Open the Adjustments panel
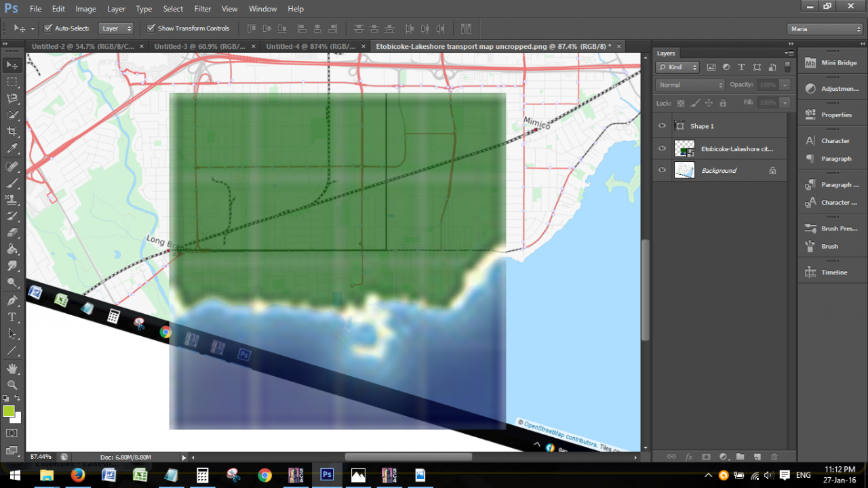Screen dimensions: 868x488 [x=831, y=89]
